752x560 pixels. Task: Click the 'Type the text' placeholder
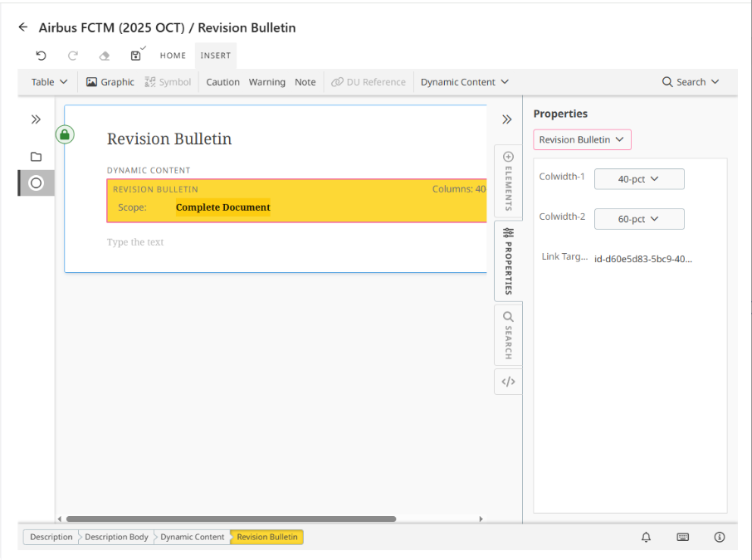(x=135, y=242)
